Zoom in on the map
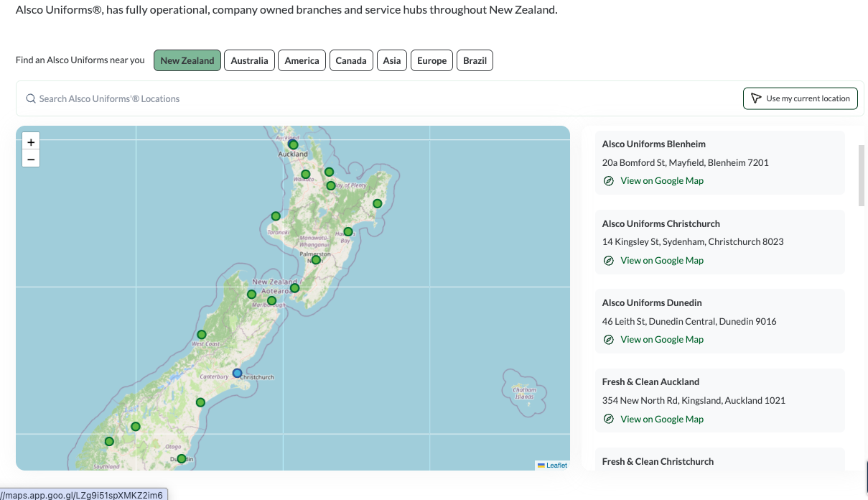 click(x=31, y=142)
